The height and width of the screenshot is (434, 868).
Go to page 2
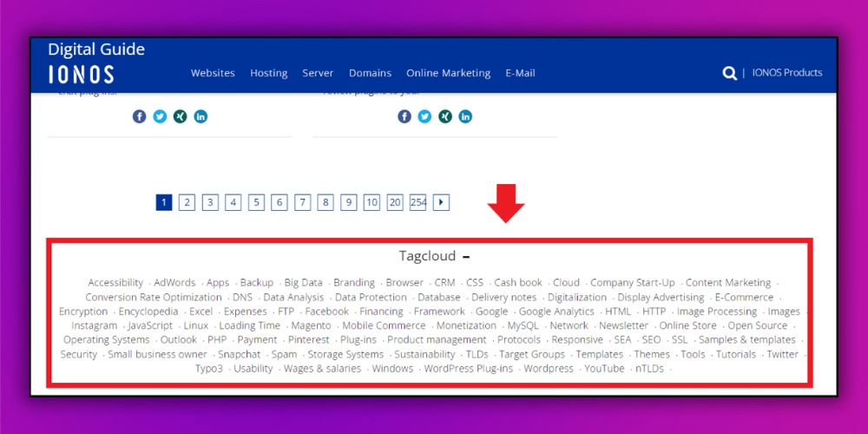(187, 202)
